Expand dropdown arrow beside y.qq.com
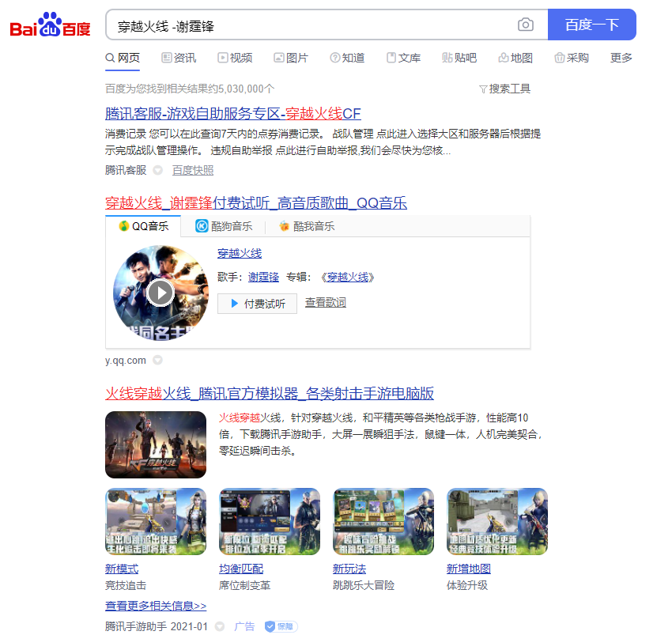The height and width of the screenshot is (635, 672). tap(157, 360)
